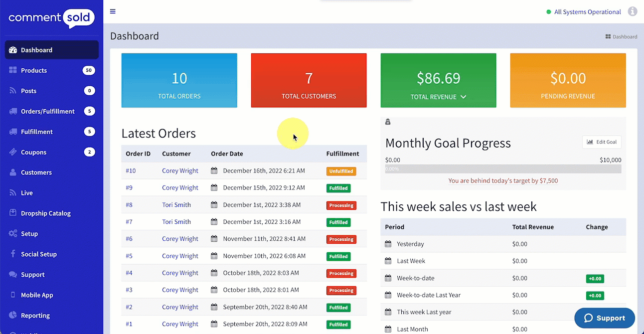Click the "You are behind today's target" message

pos(503,180)
